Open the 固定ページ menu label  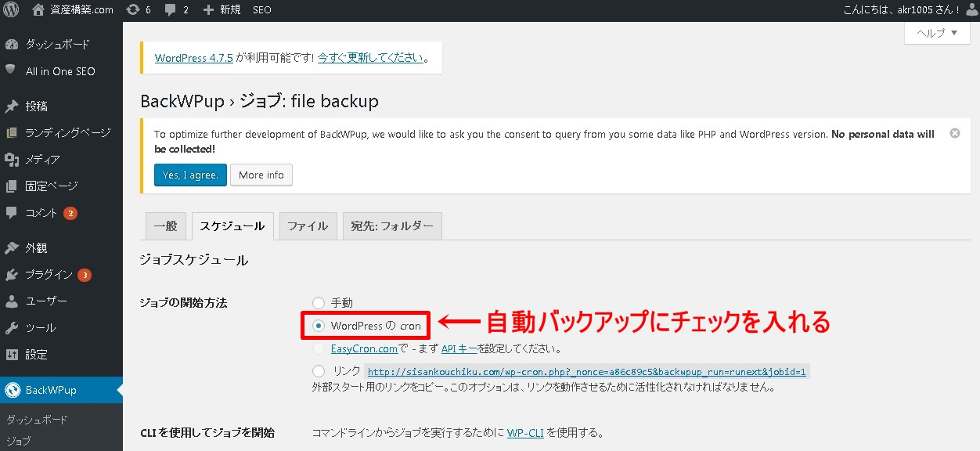52,186
